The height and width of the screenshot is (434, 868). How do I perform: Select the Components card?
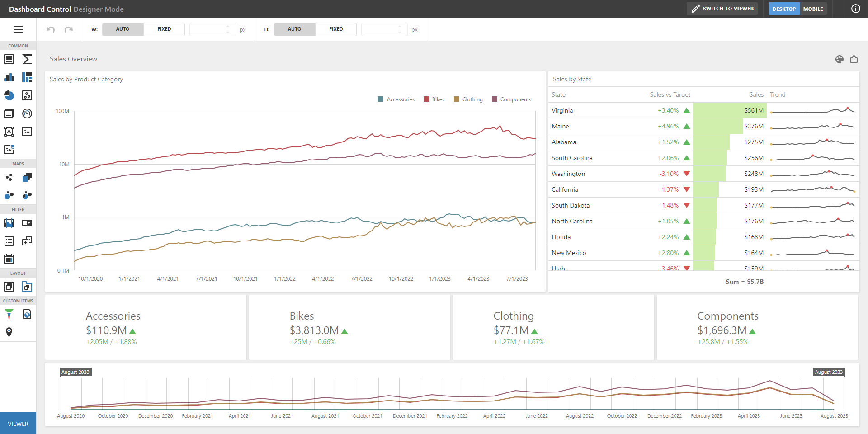point(757,327)
